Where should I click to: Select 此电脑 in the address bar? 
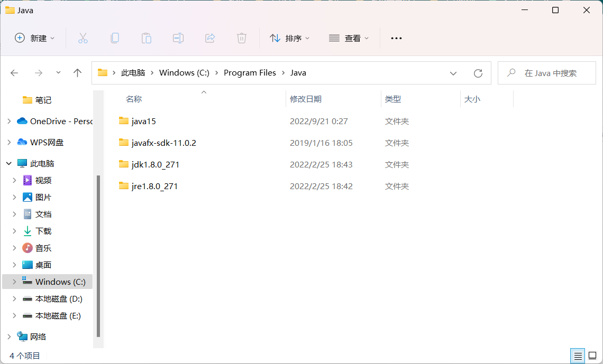coord(133,73)
